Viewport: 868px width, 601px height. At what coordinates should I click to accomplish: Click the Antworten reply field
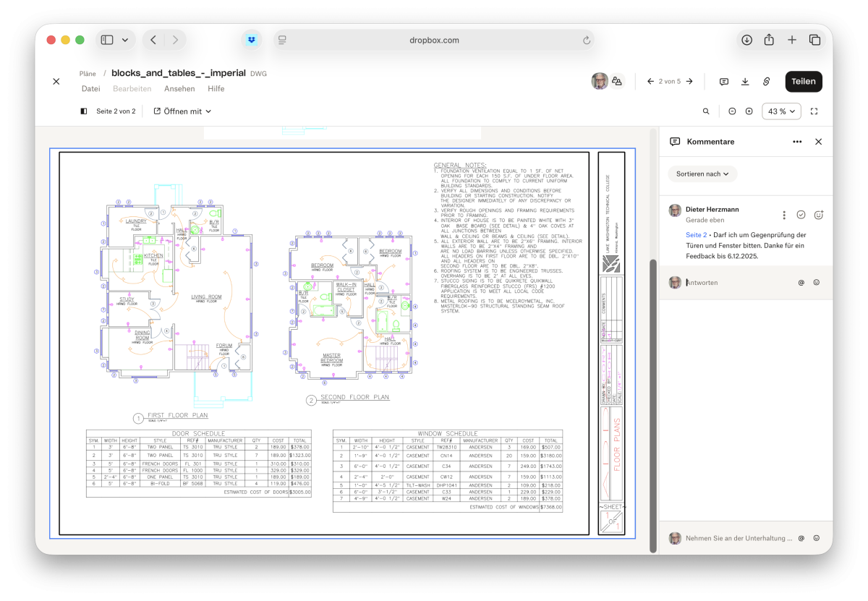[x=739, y=283]
